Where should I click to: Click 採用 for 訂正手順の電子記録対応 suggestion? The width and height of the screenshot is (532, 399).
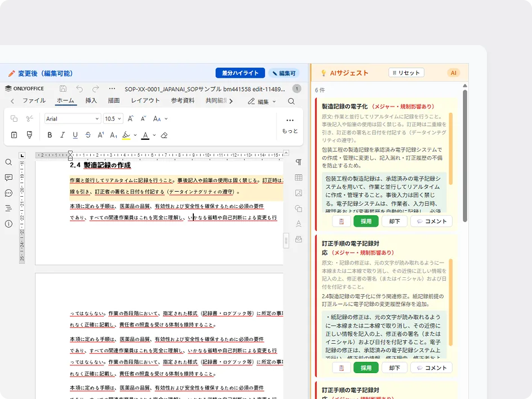tap(366, 368)
